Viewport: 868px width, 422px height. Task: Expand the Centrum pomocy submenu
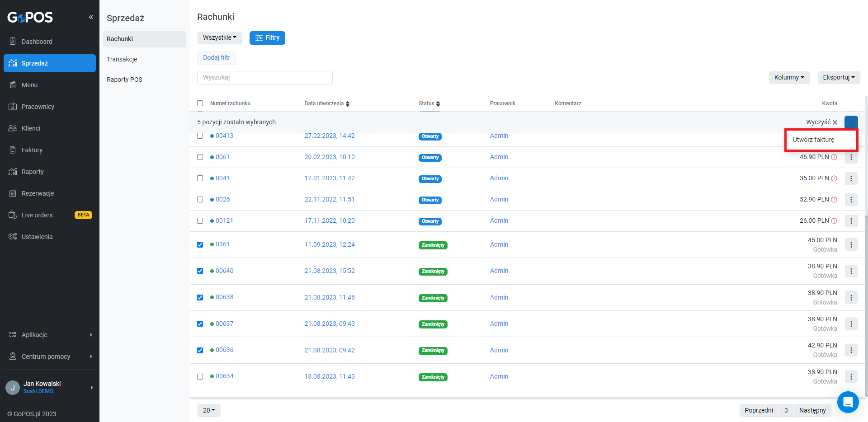pos(50,356)
